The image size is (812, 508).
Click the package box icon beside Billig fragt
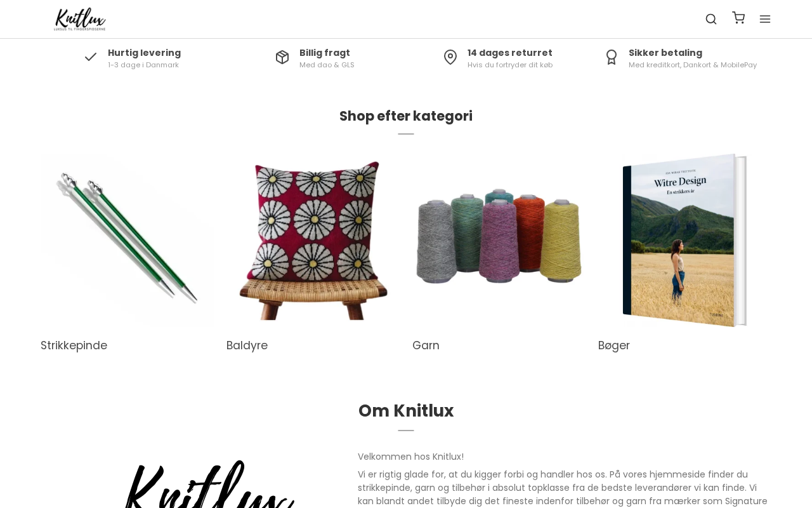point(282,57)
